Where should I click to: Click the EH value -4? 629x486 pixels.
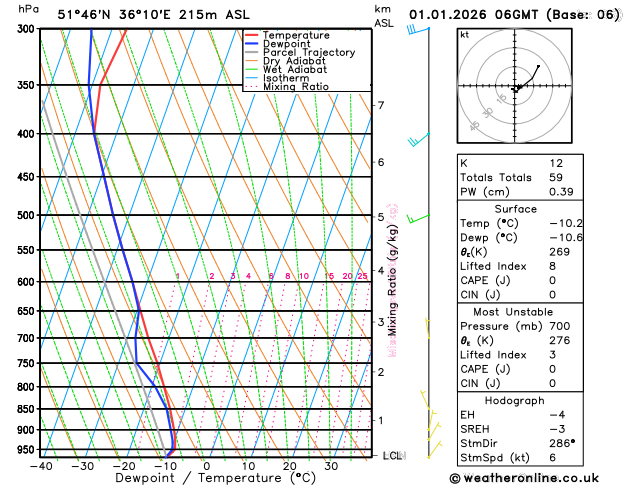557,415
